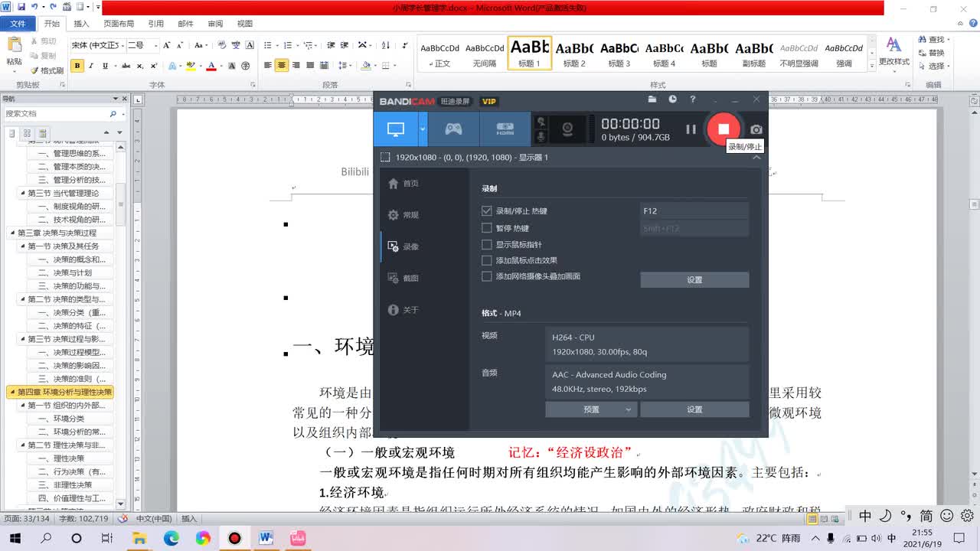Enable 添加网络摄像头叠加画面 checkbox
The image size is (980, 551).
(486, 276)
